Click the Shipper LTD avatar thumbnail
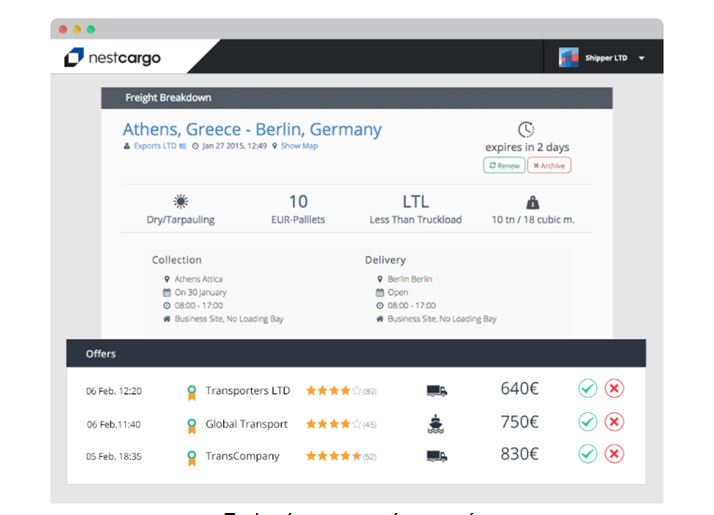The width and height of the screenshot is (714, 515). coord(569,58)
